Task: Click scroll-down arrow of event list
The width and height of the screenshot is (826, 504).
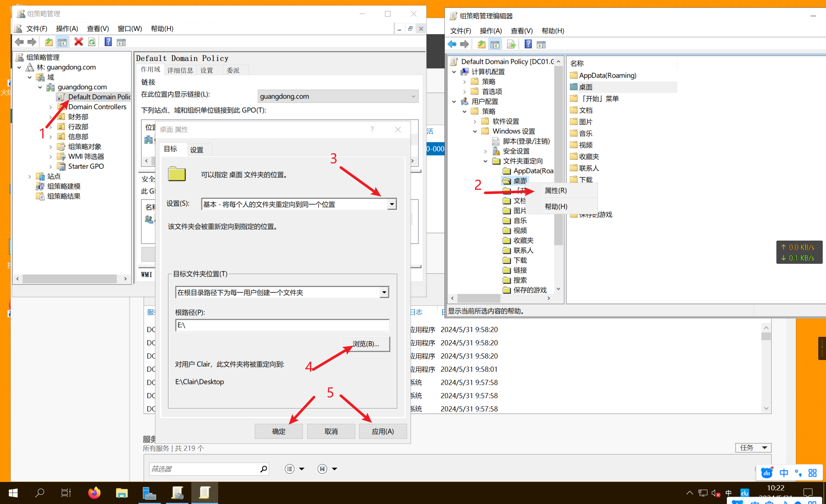Action: coord(766,408)
